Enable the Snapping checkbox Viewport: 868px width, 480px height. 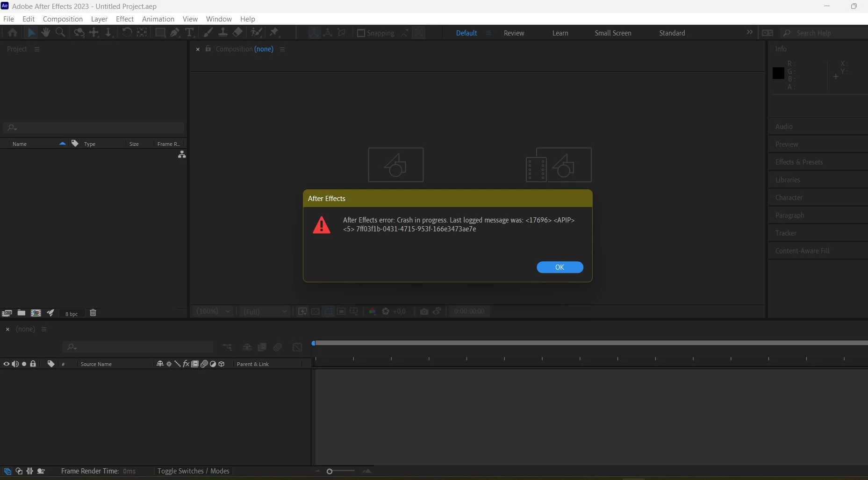(361, 33)
